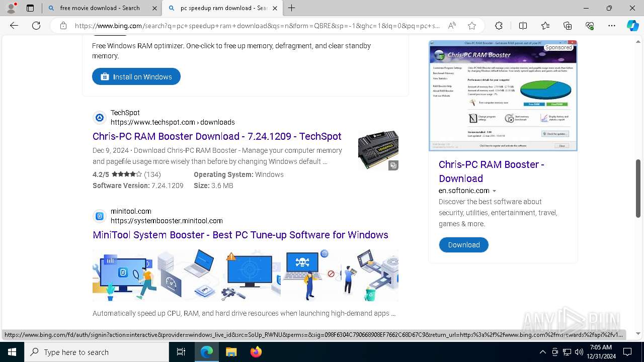
Task: Toggle split screen view
Action: [523, 26]
